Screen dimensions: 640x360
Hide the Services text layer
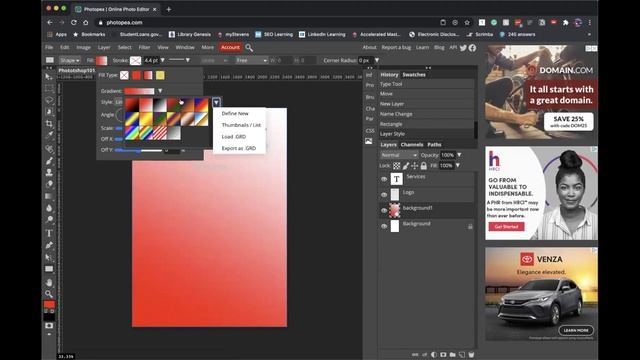pyautogui.click(x=384, y=179)
